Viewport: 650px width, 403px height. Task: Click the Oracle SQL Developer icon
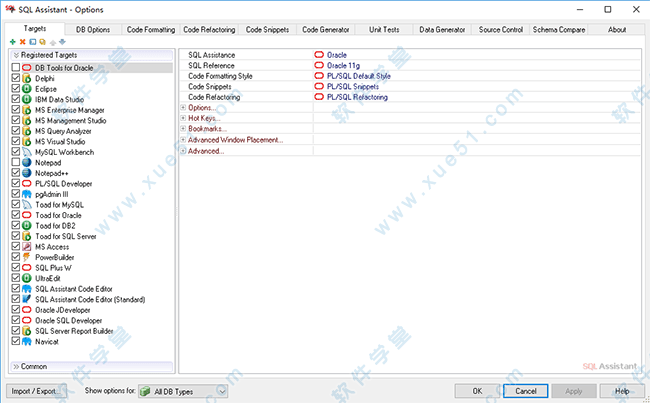27,320
